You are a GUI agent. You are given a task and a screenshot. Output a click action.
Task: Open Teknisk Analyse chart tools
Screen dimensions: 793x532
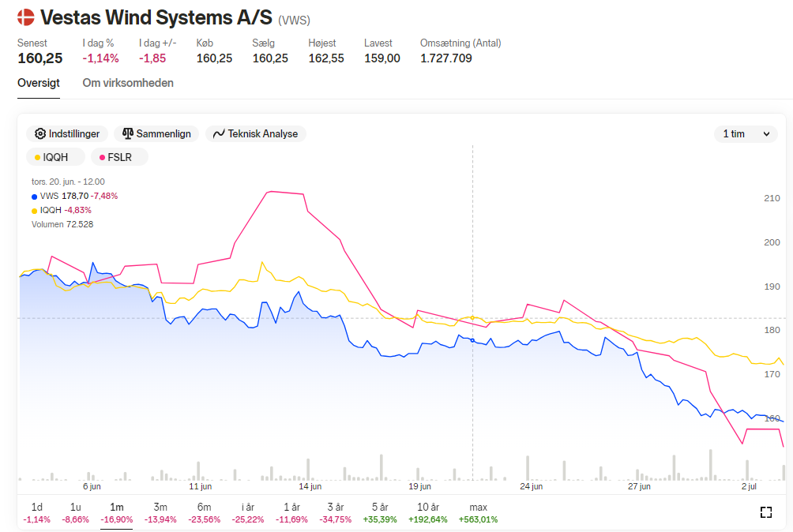click(x=255, y=134)
